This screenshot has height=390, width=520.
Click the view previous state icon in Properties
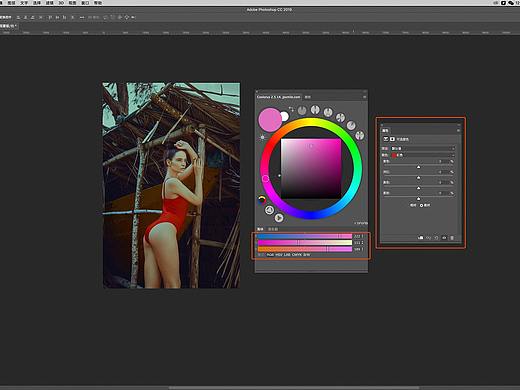pos(428,238)
